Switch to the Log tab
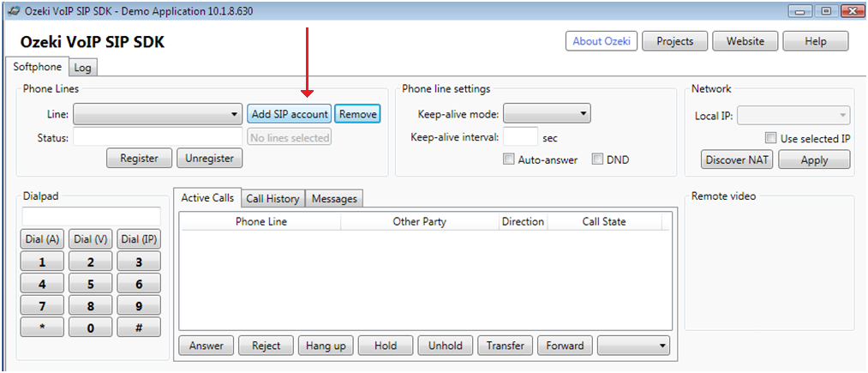The width and height of the screenshot is (868, 373). [83, 68]
